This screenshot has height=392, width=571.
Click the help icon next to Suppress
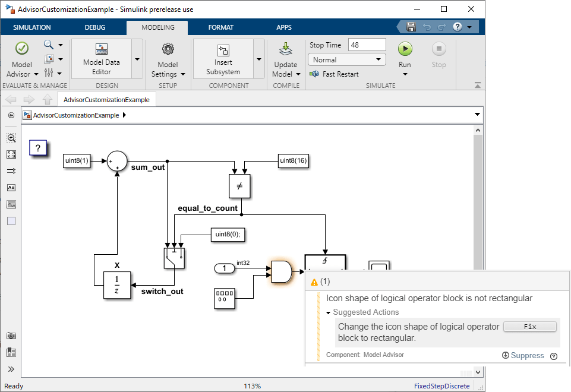pos(554,356)
